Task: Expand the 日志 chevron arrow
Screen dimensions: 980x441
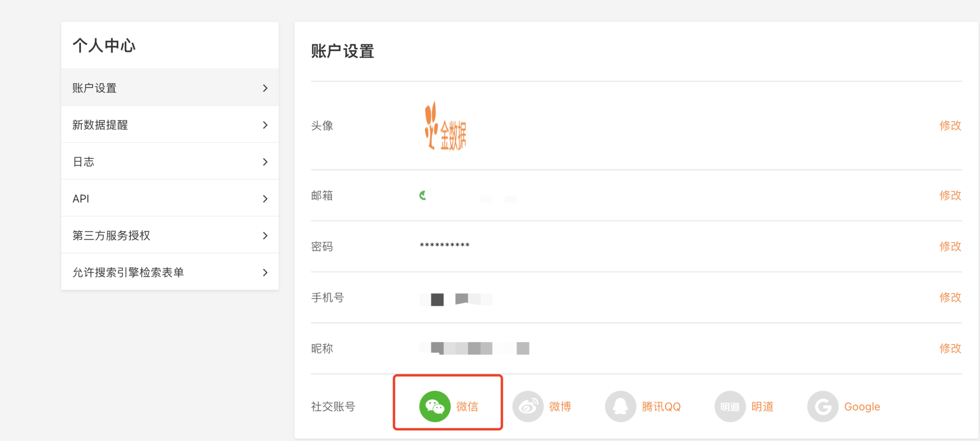Action: [x=265, y=162]
